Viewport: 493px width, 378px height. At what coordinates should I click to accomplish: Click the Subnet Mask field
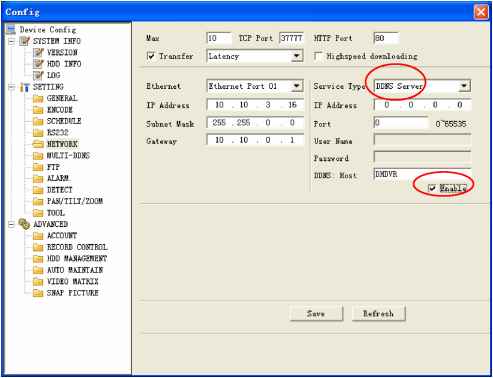(x=255, y=123)
